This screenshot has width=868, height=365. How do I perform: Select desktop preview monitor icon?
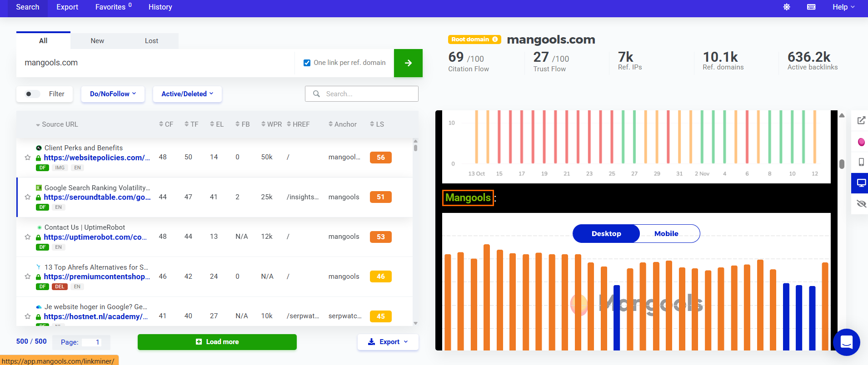pos(861,183)
